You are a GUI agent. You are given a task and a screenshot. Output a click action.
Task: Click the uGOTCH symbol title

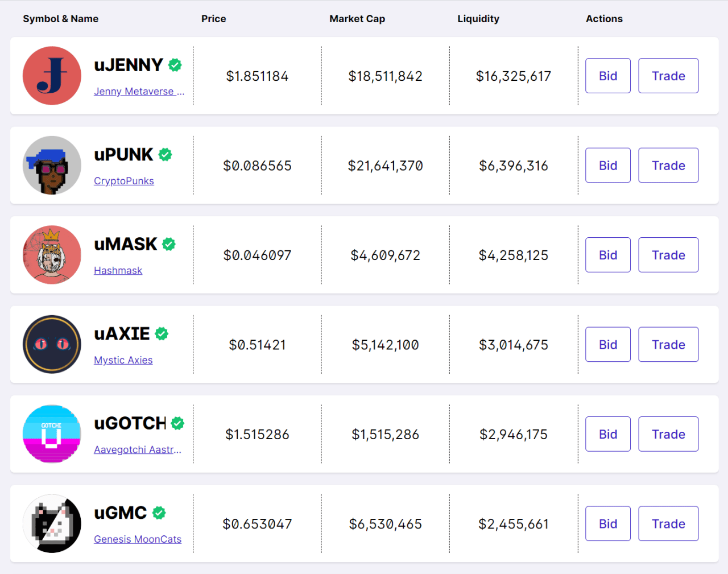[x=130, y=423]
